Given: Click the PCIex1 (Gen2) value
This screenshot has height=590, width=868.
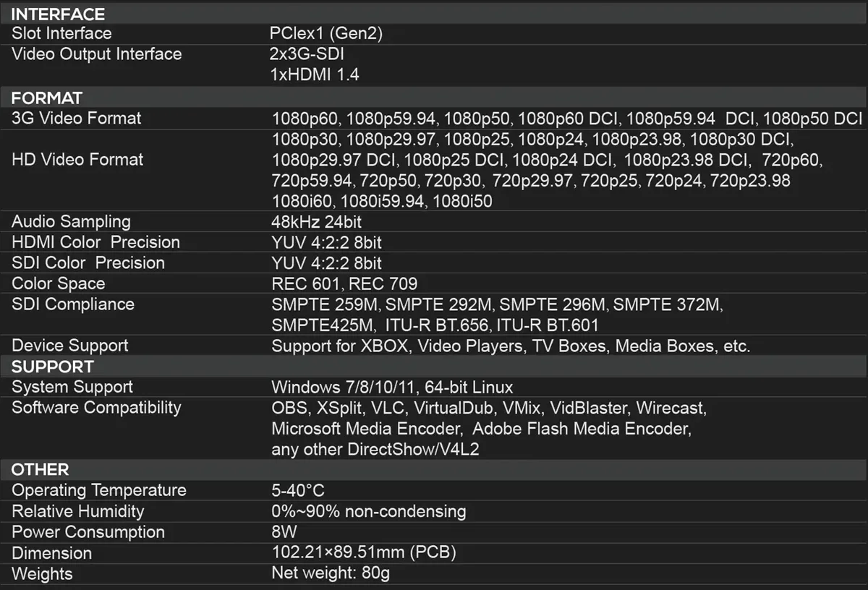Looking at the screenshot, I should [x=325, y=33].
